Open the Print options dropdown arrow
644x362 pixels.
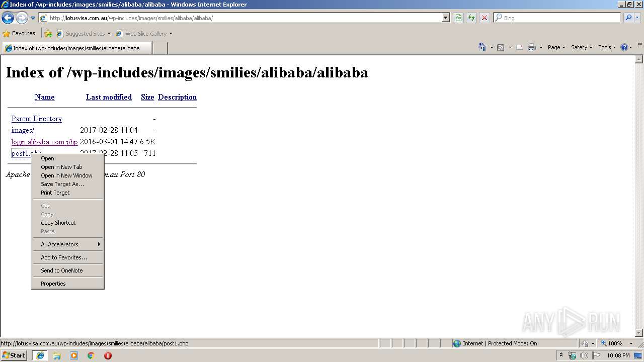click(541, 47)
